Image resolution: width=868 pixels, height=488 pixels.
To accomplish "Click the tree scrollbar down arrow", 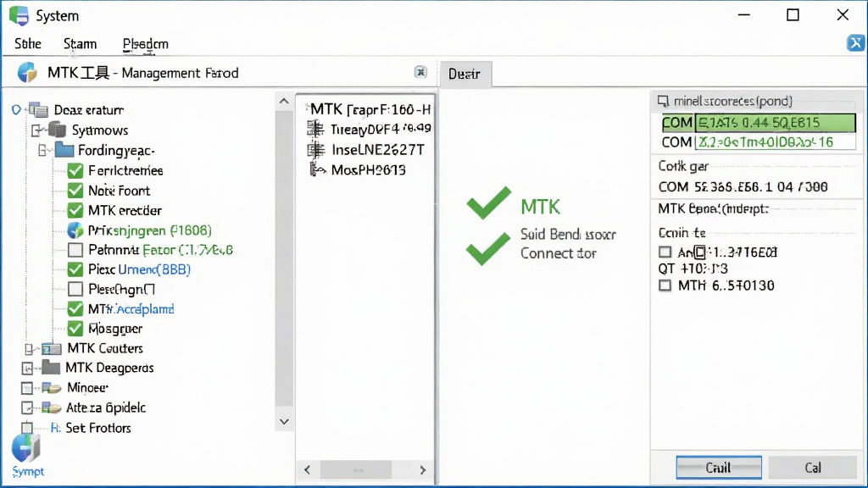I will [284, 422].
